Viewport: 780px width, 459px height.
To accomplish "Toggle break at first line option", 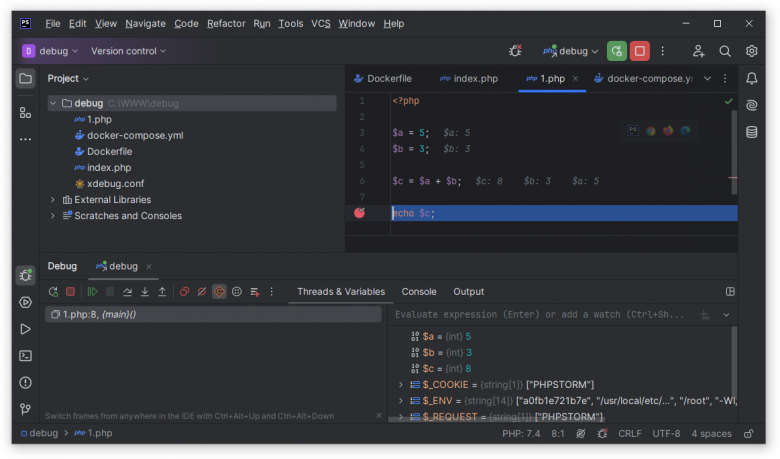I will point(219,292).
